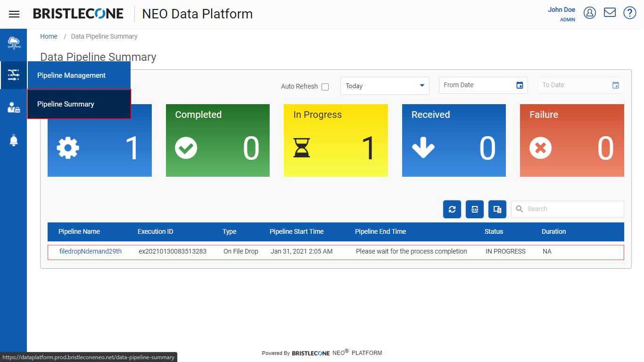Image resolution: width=644 pixels, height=362 pixels.
Task: Click the Jan 31, 2021 2:05 AM cell
Action: 302,251
